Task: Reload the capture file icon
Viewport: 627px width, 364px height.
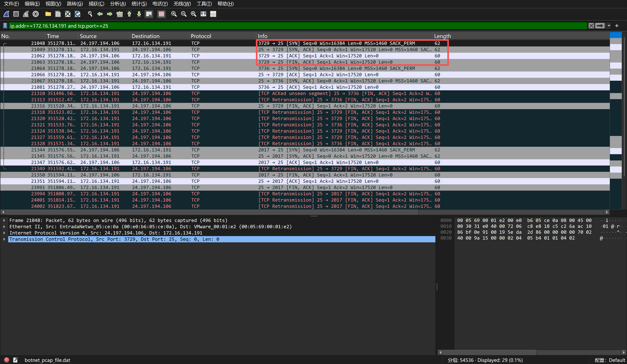Action: point(78,14)
